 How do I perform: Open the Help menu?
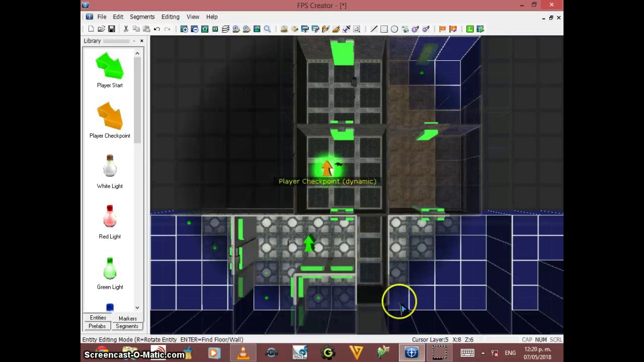212,17
